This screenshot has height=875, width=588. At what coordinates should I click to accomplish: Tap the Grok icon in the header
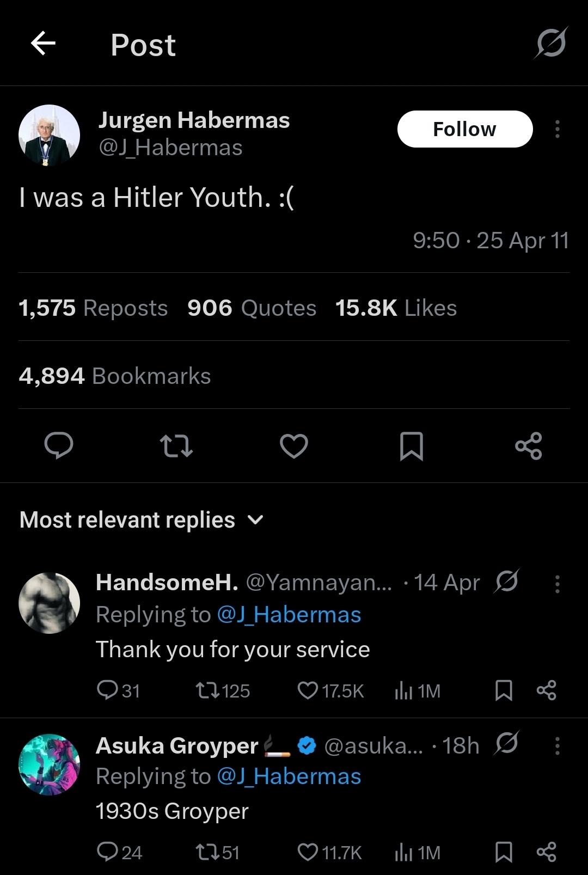coord(551,43)
